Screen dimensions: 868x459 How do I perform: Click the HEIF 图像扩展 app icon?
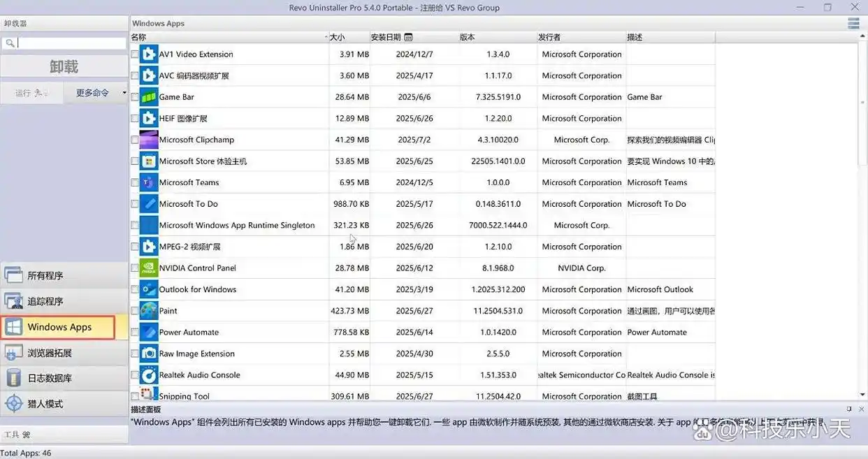(x=149, y=118)
